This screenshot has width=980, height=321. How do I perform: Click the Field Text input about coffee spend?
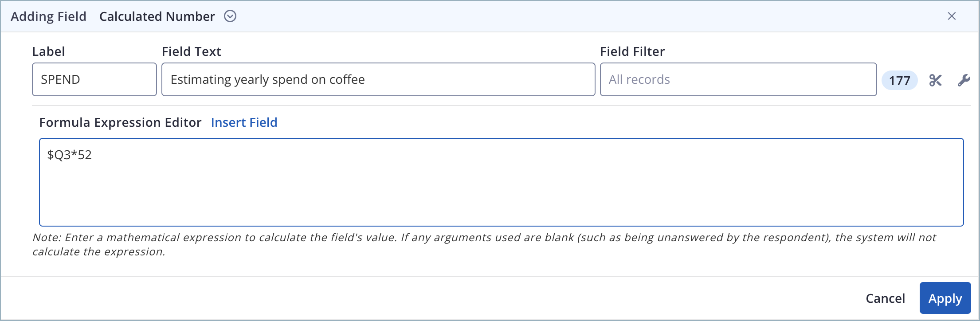click(378, 79)
